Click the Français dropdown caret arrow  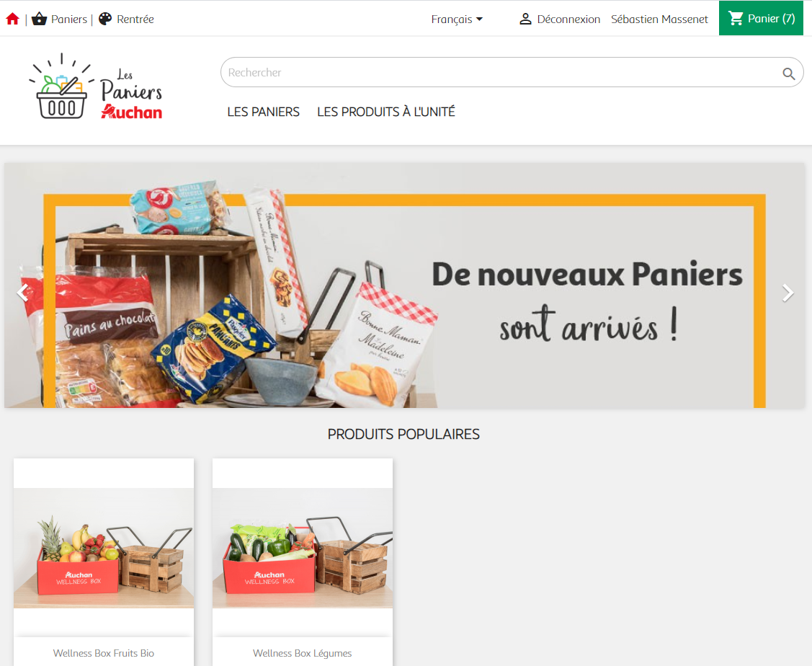[x=480, y=19]
